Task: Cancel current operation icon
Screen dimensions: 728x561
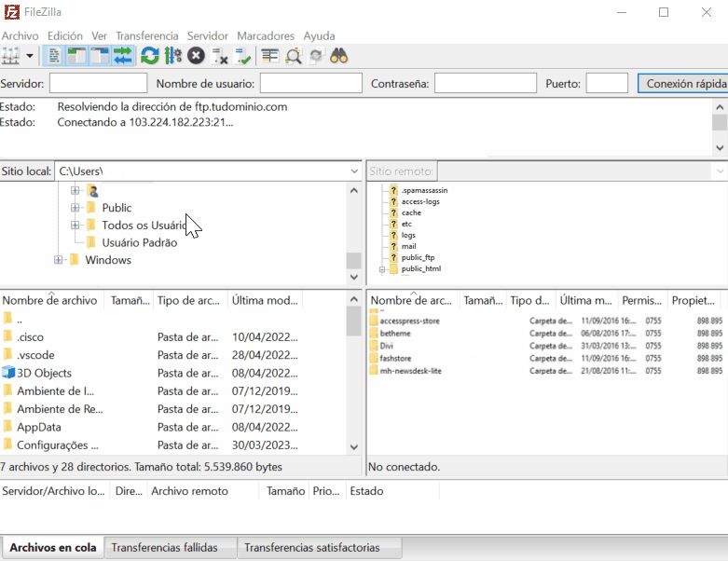Action: pyautogui.click(x=196, y=56)
